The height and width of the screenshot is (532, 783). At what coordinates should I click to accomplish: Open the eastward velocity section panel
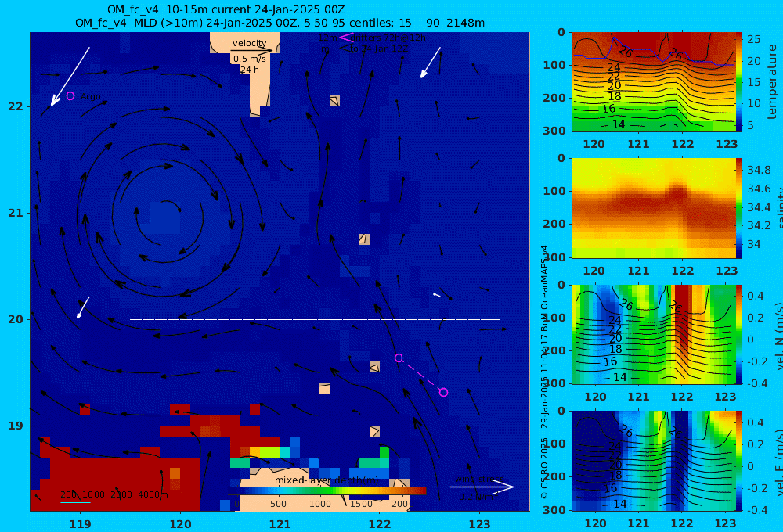[654, 461]
